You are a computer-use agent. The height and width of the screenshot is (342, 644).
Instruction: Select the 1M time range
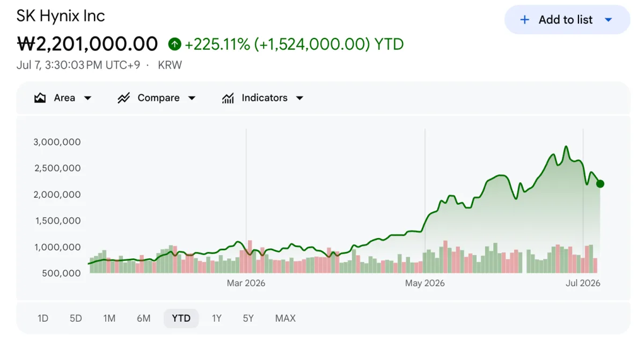tap(109, 318)
